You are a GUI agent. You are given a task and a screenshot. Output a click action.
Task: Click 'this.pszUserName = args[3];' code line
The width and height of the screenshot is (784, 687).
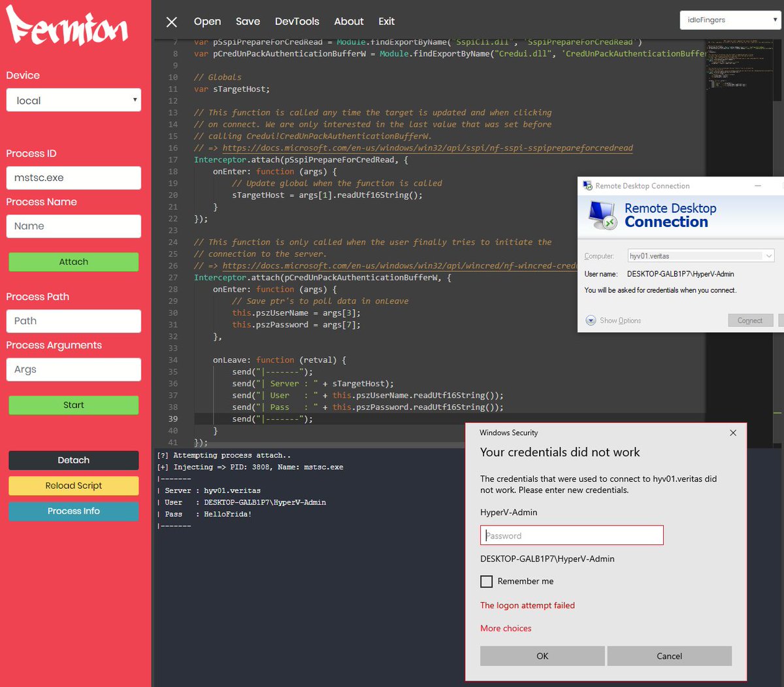[296, 312]
